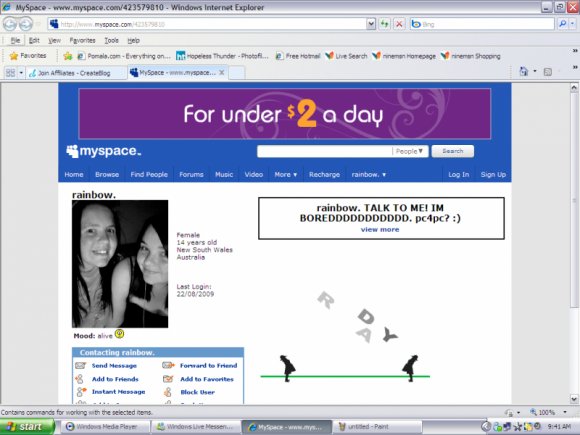Click the Free Hotmail favorites link

[298, 56]
